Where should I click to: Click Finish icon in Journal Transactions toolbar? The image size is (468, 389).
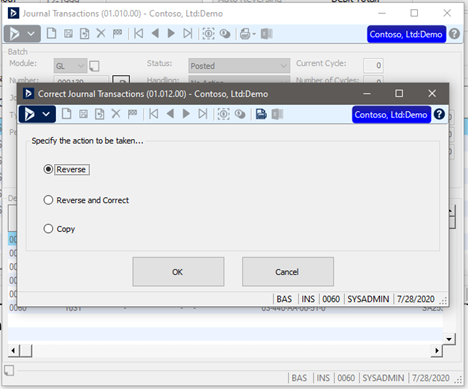[x=84, y=34]
